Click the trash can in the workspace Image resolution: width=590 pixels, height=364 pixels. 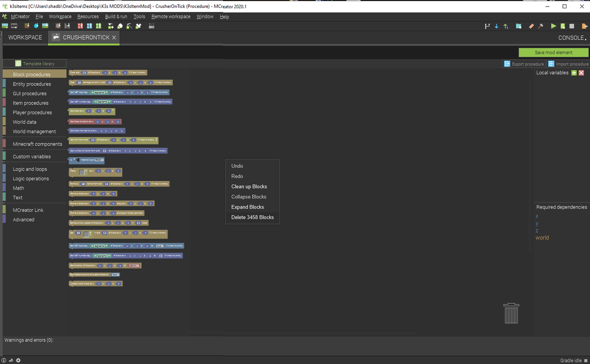pyautogui.click(x=511, y=313)
